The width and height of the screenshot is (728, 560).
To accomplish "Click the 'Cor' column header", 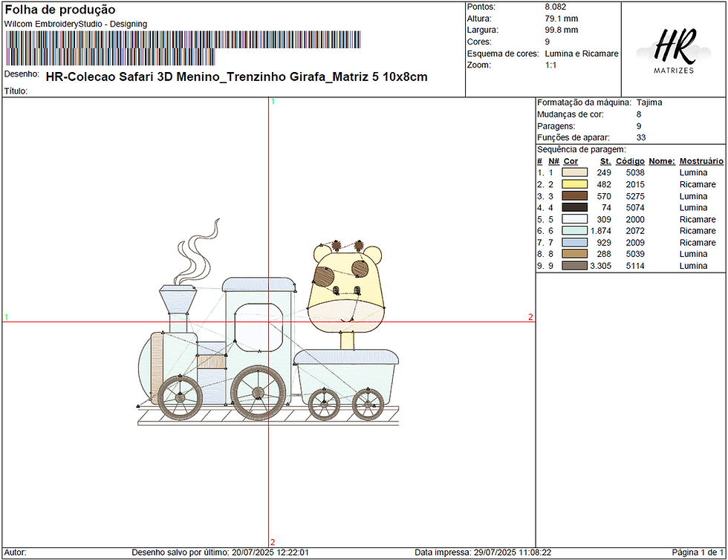I will click(x=571, y=161).
